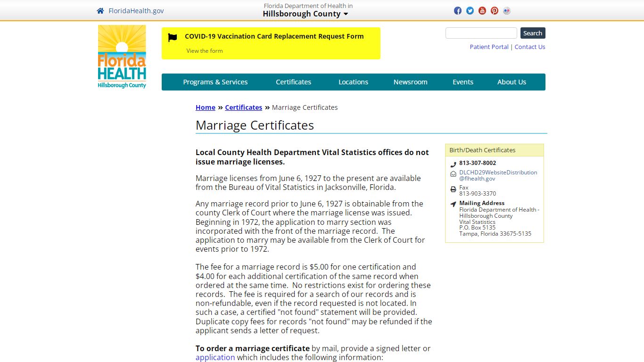Focus the search text field

coord(481,33)
